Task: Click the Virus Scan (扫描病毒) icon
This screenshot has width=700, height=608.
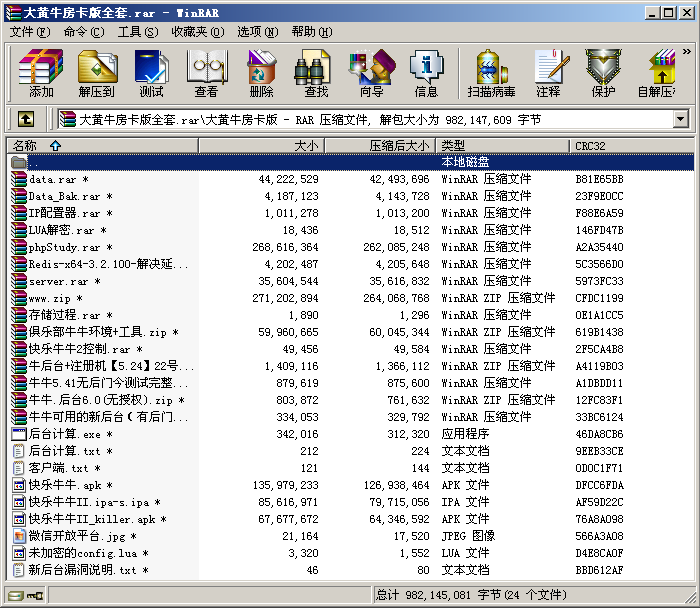Action: [x=491, y=74]
